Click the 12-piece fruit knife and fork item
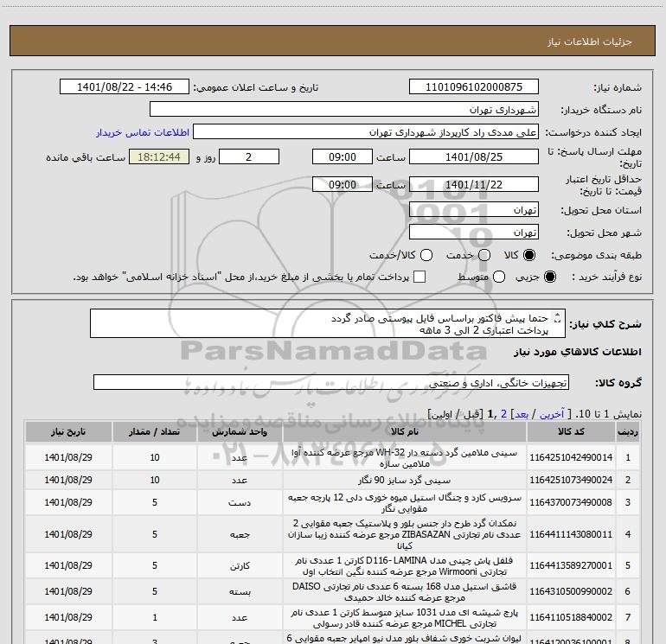 click(405, 502)
